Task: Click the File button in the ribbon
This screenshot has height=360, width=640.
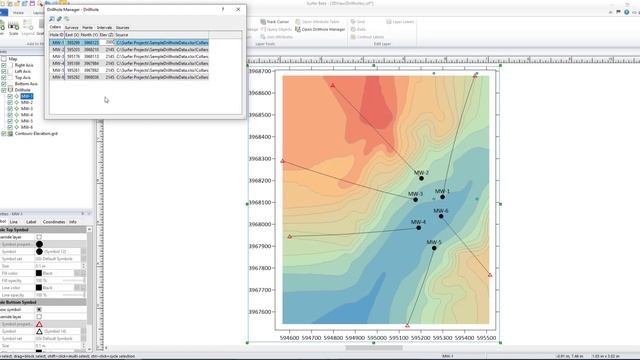Action: pos(3,13)
